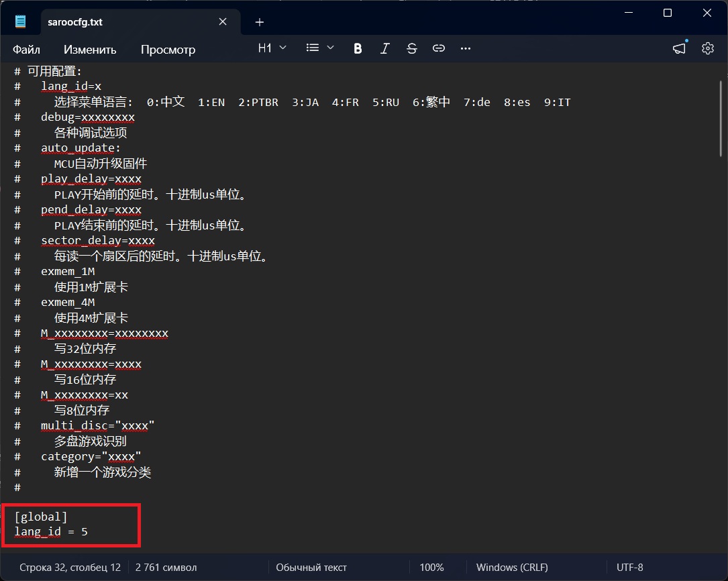This screenshot has height=581, width=728.
Task: Toggle bold formatting
Action: tap(358, 48)
